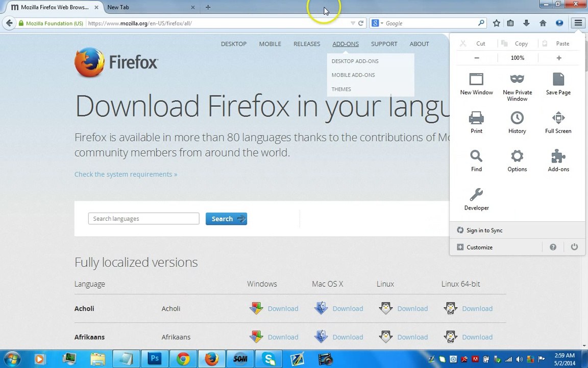Open Chrome from the taskbar

click(x=183, y=359)
